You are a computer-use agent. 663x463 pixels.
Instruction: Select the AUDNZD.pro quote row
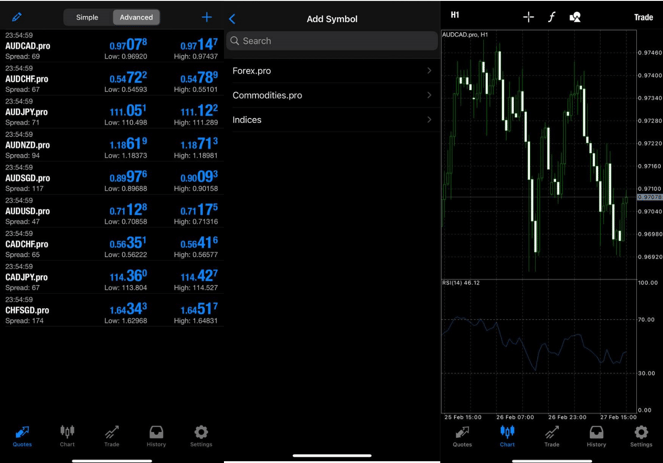coord(112,145)
